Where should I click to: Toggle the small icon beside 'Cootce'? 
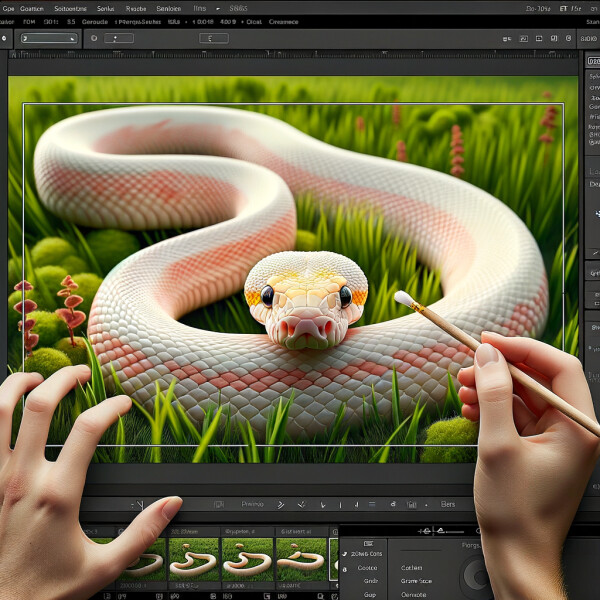point(345,569)
